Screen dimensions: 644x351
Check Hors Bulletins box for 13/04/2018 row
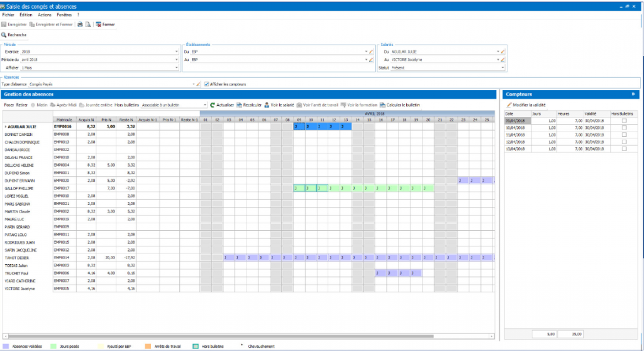tap(625, 149)
